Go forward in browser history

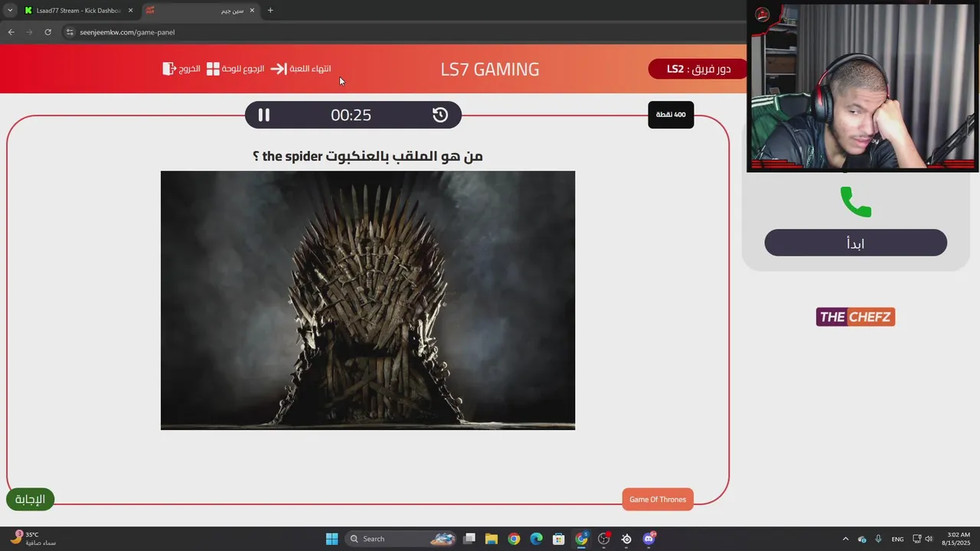[x=29, y=32]
